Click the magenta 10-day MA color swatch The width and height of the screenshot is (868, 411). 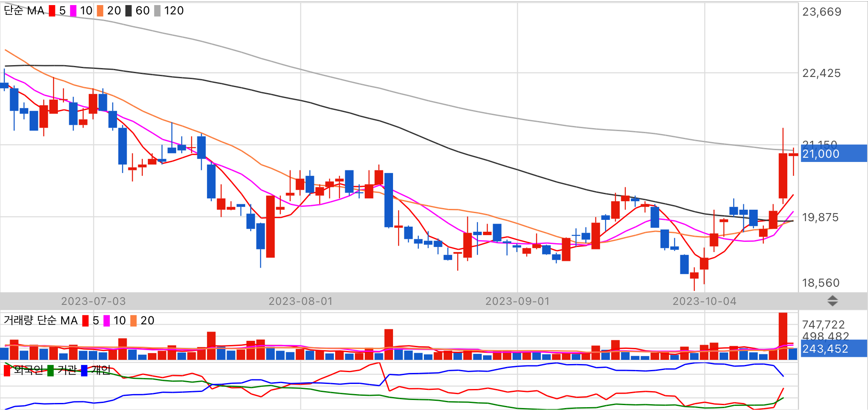(73, 11)
